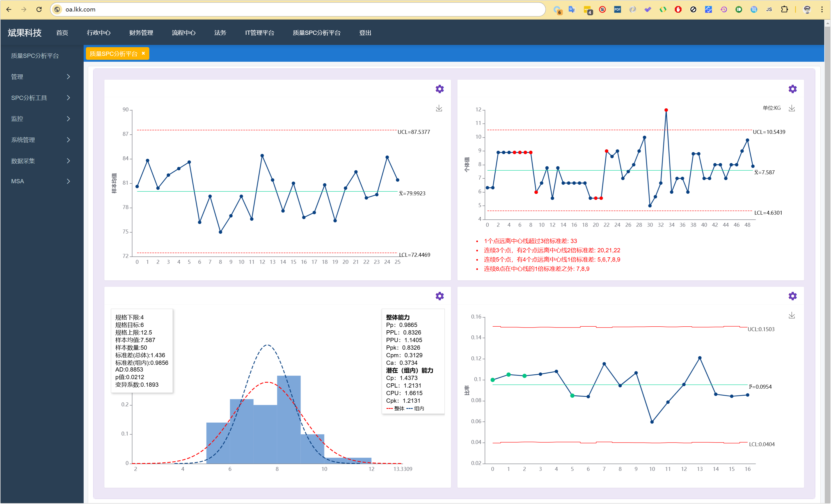Image resolution: width=831 pixels, height=504 pixels.
Task: Click the Ppk: 0.8326 capability value
Action: [403, 348]
